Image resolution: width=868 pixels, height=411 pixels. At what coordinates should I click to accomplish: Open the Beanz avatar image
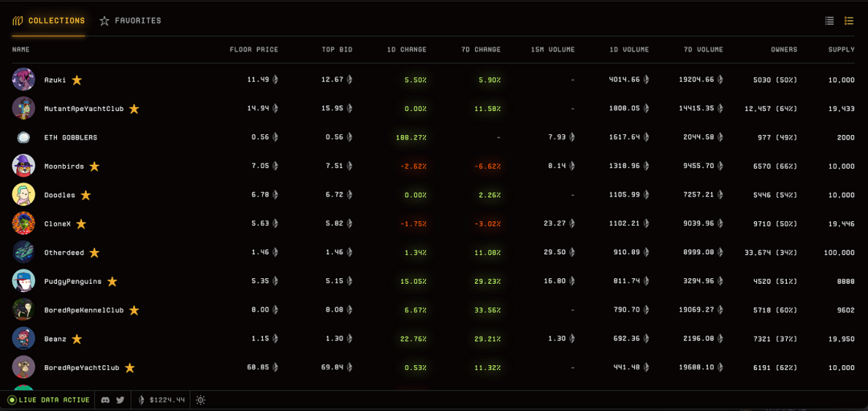tap(24, 339)
